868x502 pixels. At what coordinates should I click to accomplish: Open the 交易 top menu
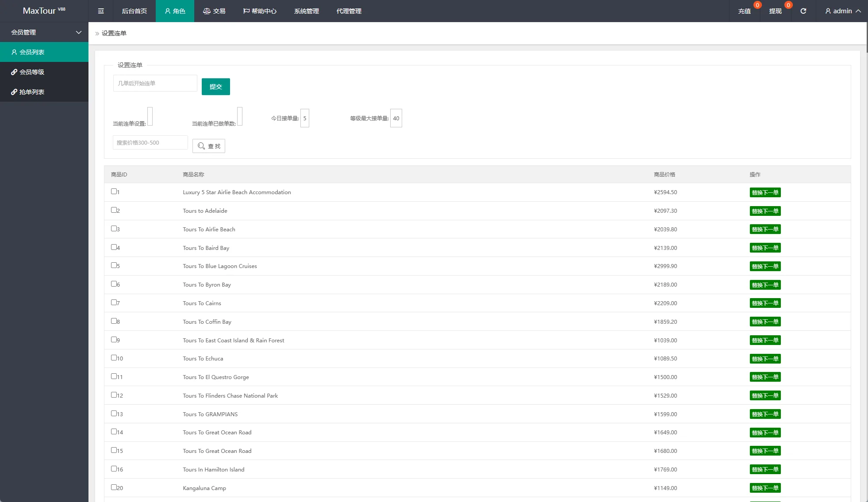coord(214,11)
